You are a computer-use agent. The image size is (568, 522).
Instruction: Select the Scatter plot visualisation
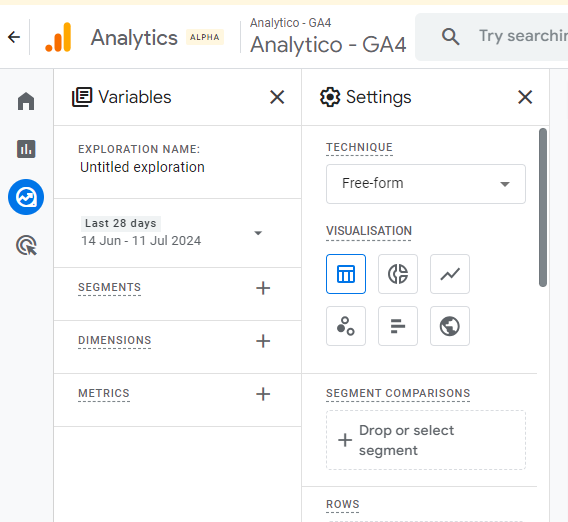[346, 326]
